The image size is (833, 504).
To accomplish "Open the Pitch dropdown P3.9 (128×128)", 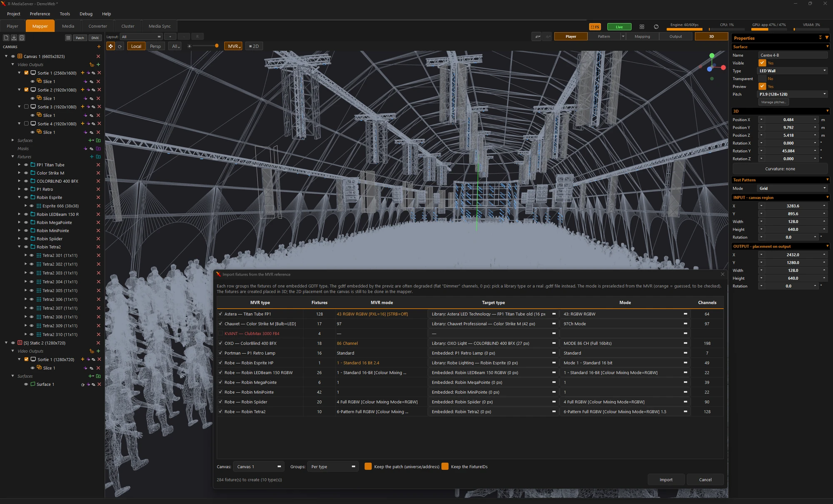I will 793,94.
